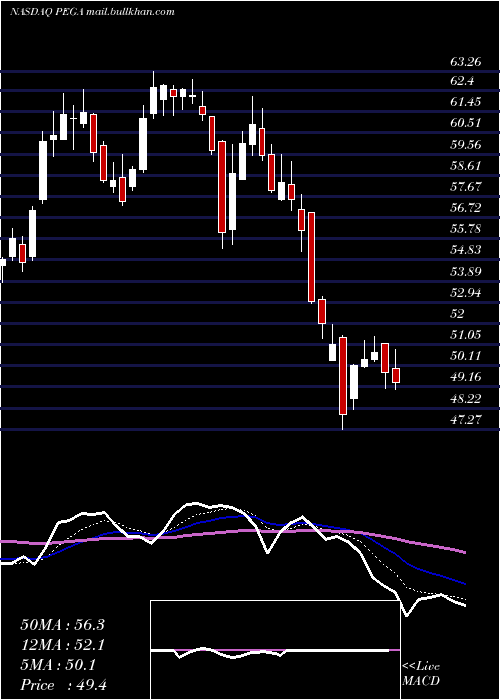Image resolution: width=500 pixels, height=700 pixels.
Task: Click the 52.94 price axis label
Action: click(x=466, y=293)
